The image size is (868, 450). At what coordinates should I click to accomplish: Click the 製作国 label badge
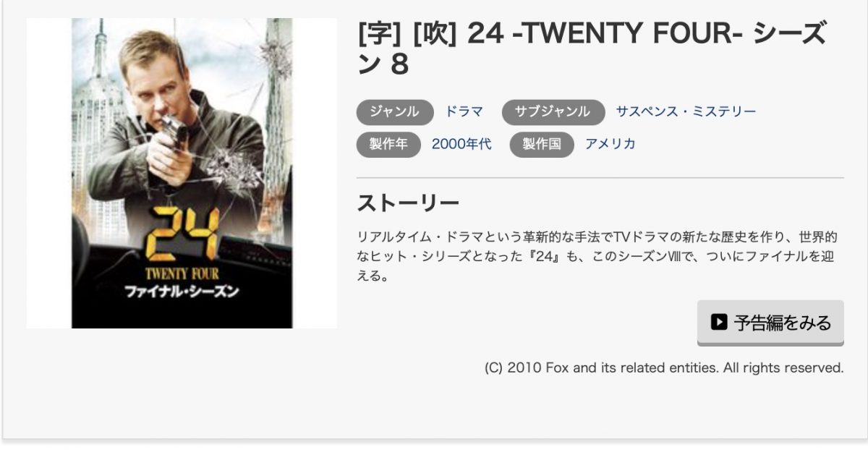pos(542,144)
